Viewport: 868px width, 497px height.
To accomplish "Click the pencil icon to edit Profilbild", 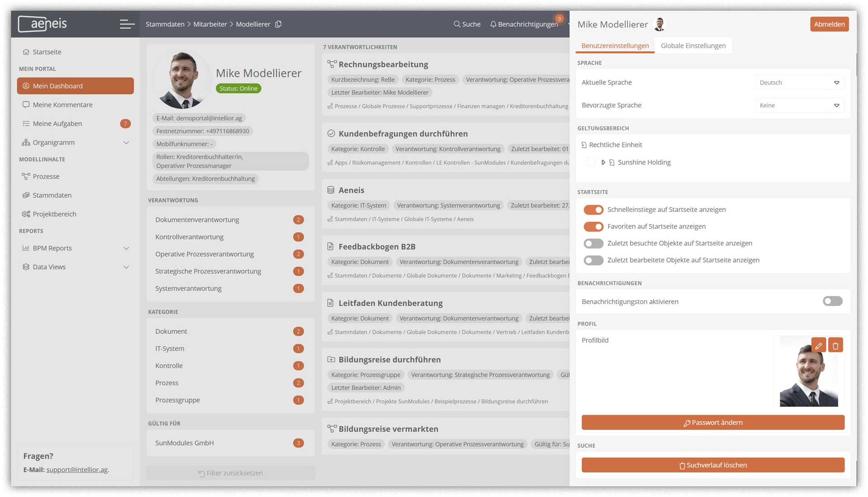I will point(818,346).
